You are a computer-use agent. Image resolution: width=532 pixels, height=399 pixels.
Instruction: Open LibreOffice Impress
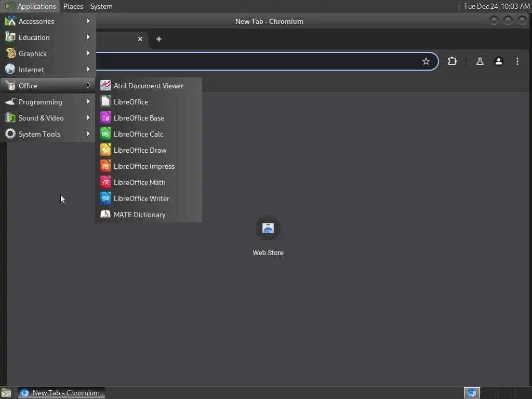point(149,166)
